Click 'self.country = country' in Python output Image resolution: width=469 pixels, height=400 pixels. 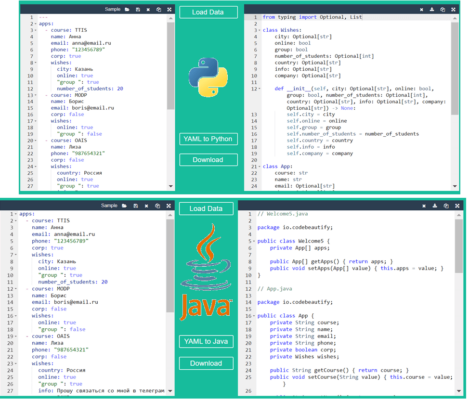coord(320,141)
